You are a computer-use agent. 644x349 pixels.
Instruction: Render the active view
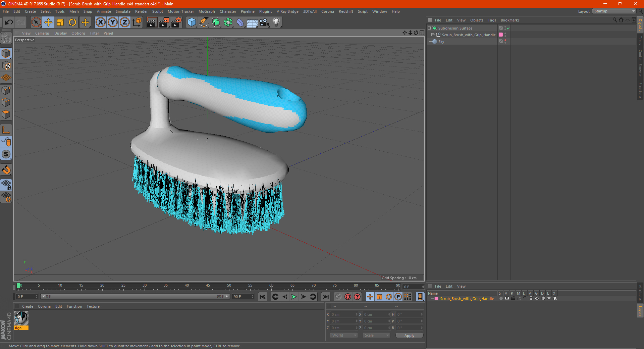point(152,22)
